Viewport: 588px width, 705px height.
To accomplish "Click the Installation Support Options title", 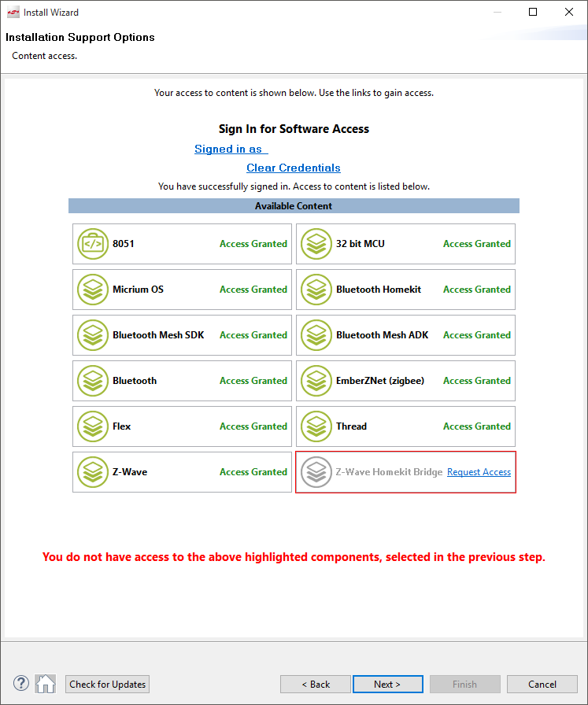I will pos(80,37).
